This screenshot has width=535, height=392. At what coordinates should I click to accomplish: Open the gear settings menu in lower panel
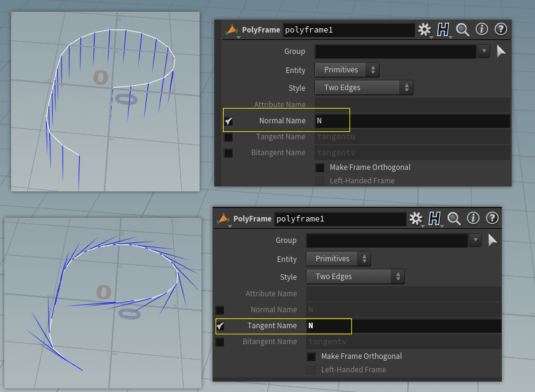416,218
